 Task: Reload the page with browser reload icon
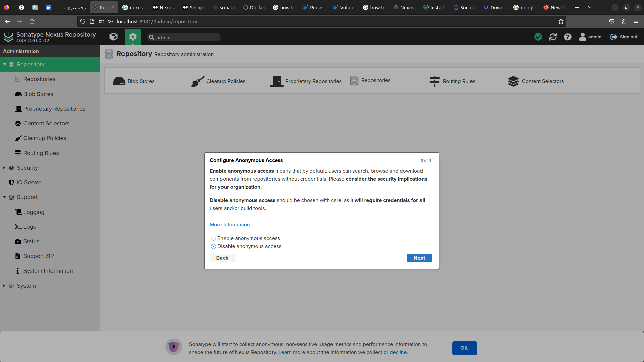coord(32,22)
